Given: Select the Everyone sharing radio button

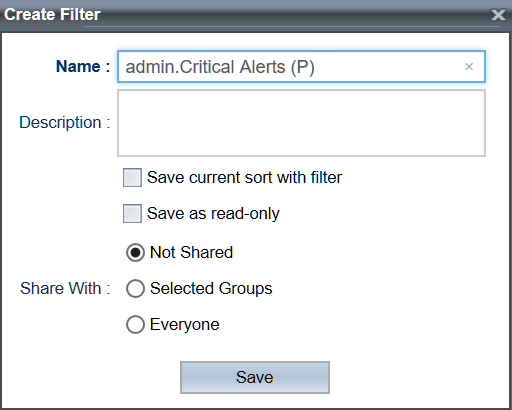Looking at the screenshot, I should (x=135, y=324).
